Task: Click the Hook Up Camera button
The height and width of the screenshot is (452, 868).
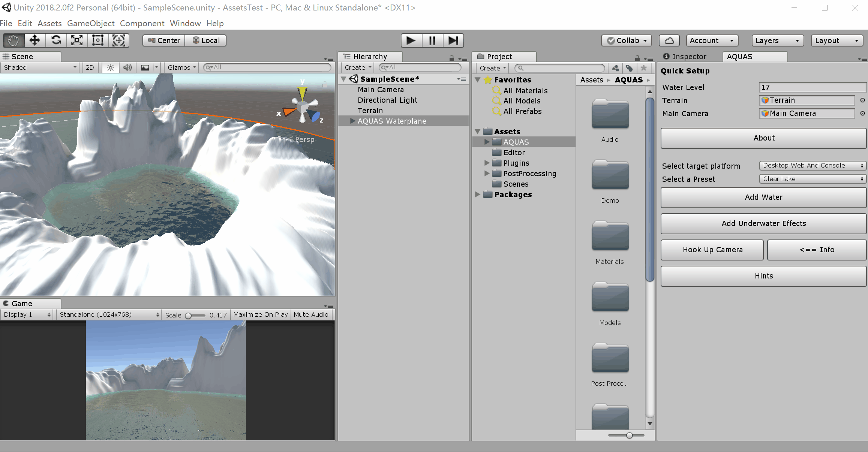Action: click(712, 250)
